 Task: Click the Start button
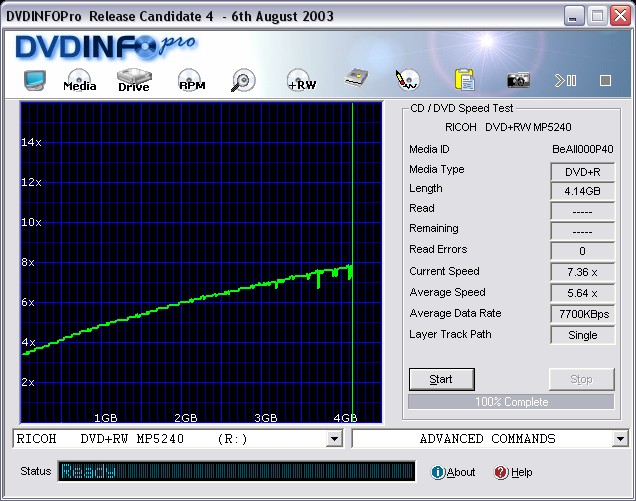coord(441,379)
